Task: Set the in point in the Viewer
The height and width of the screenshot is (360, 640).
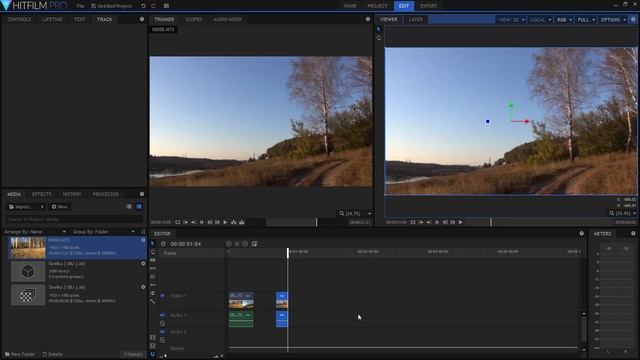Action: pyautogui.click(x=421, y=222)
